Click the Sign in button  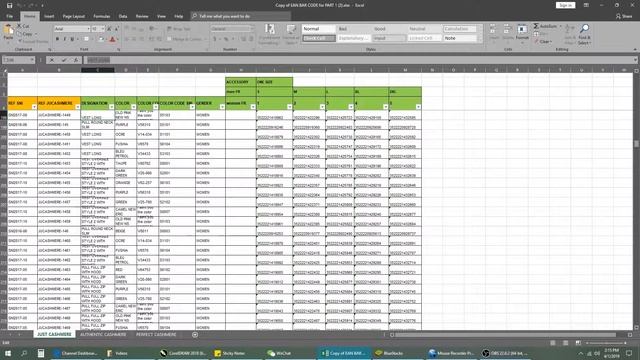(x=565, y=5)
